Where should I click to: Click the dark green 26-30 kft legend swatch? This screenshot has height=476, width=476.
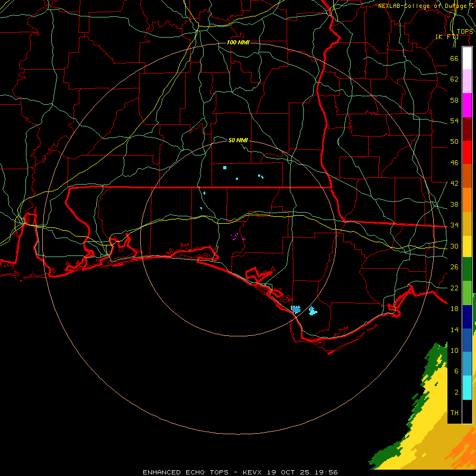[x=467, y=269]
